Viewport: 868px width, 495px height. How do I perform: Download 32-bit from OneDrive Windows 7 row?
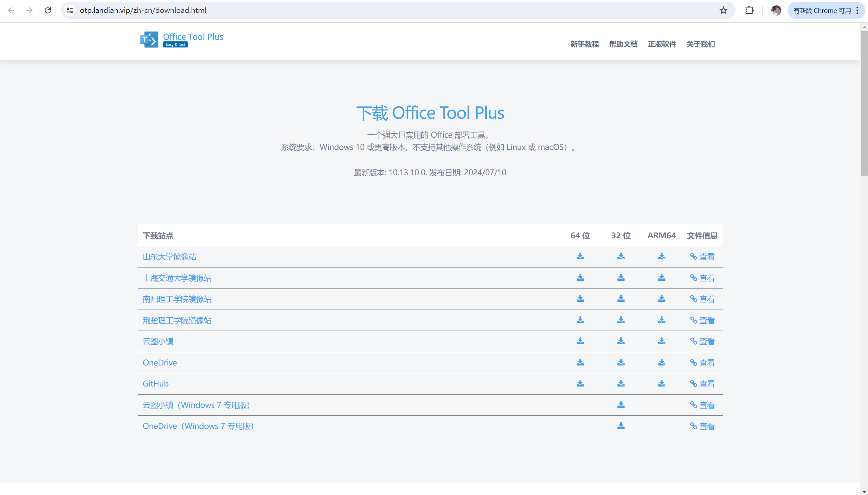[621, 426]
